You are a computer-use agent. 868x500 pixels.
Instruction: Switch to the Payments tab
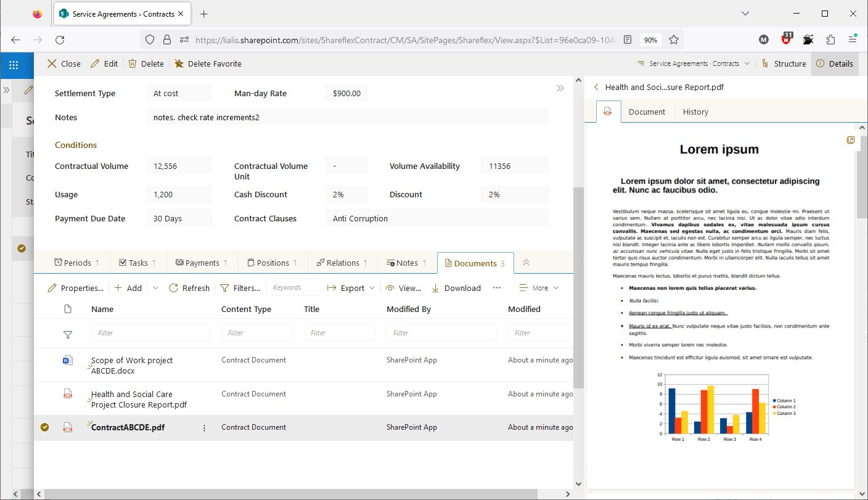(x=202, y=263)
